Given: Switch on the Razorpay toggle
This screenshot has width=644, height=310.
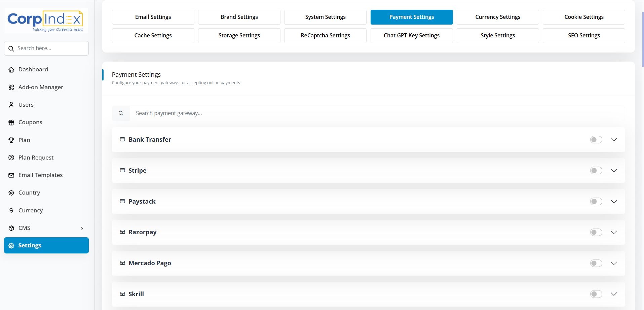Looking at the screenshot, I should tap(596, 232).
